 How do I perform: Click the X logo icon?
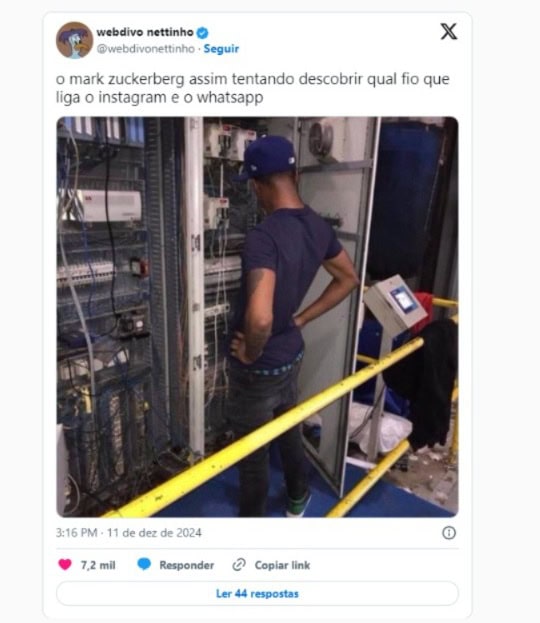click(449, 31)
